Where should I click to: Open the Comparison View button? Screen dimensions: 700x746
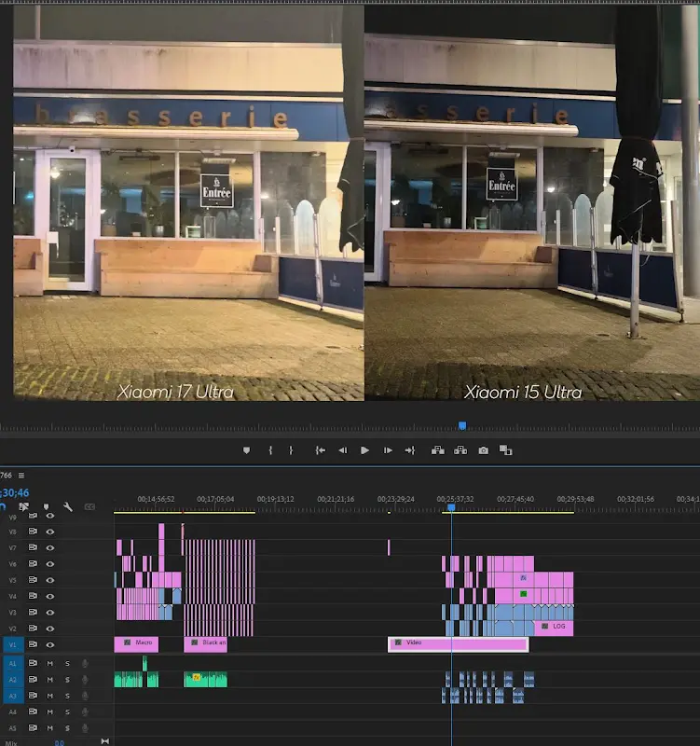pos(506,450)
